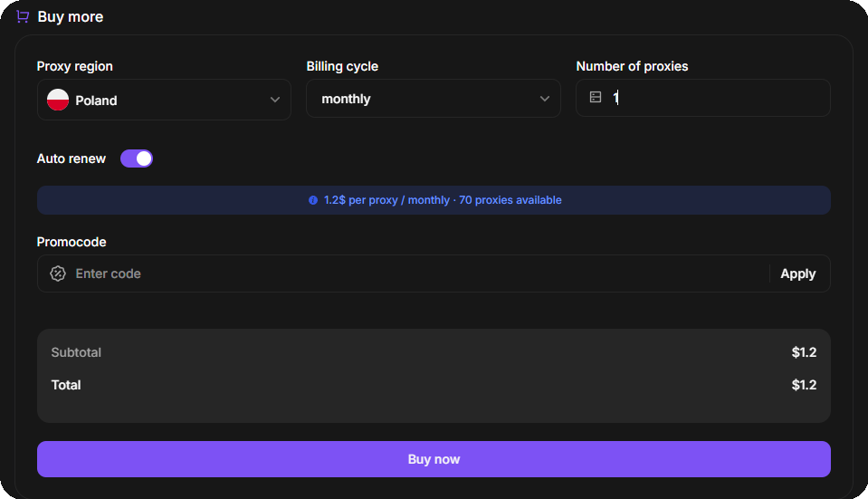Click the Buy now button

[x=434, y=459]
